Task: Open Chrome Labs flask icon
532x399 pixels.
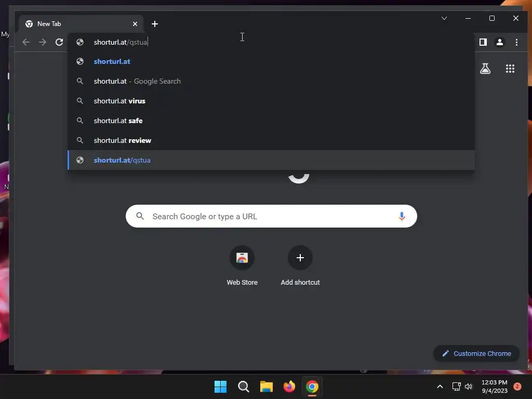Action: click(x=485, y=69)
